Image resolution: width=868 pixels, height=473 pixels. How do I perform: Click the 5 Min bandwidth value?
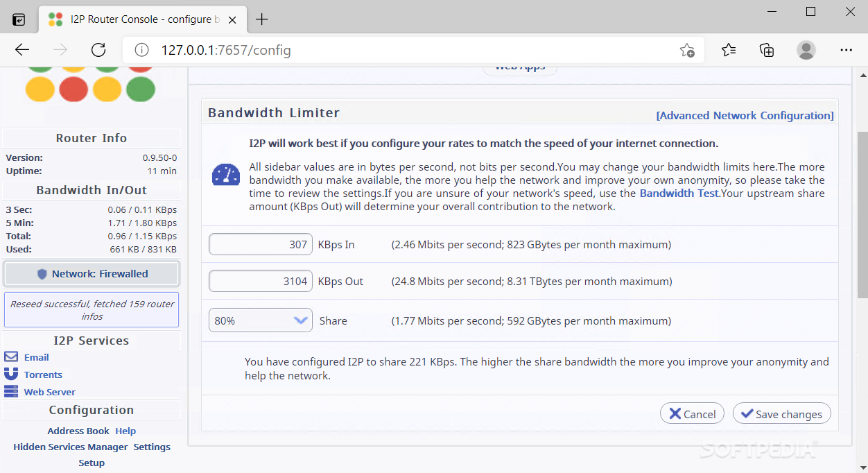point(143,223)
